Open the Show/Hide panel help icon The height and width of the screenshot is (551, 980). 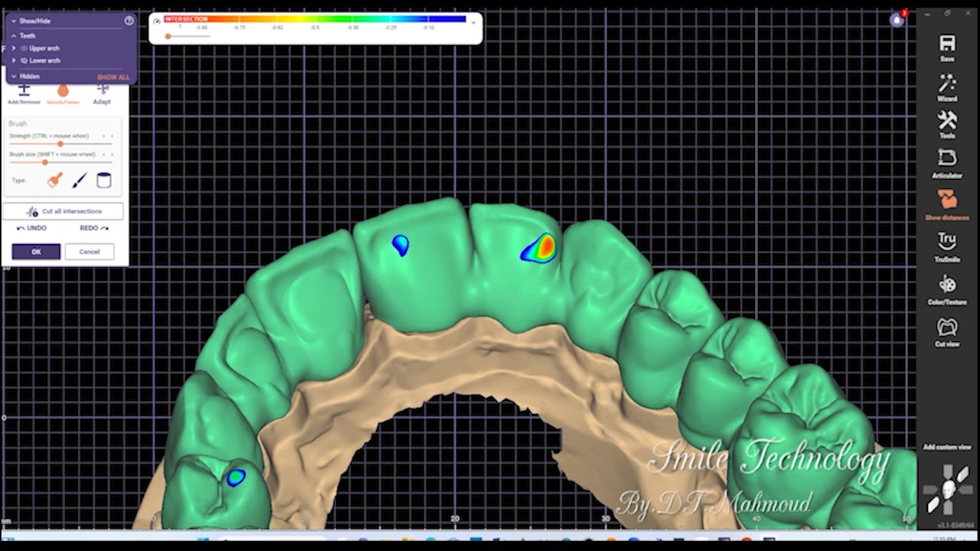(x=129, y=21)
